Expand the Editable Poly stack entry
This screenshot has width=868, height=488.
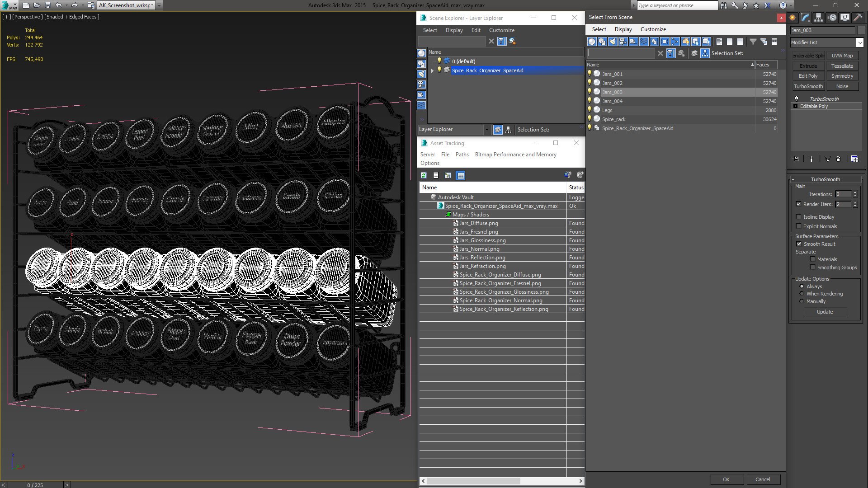[796, 106]
